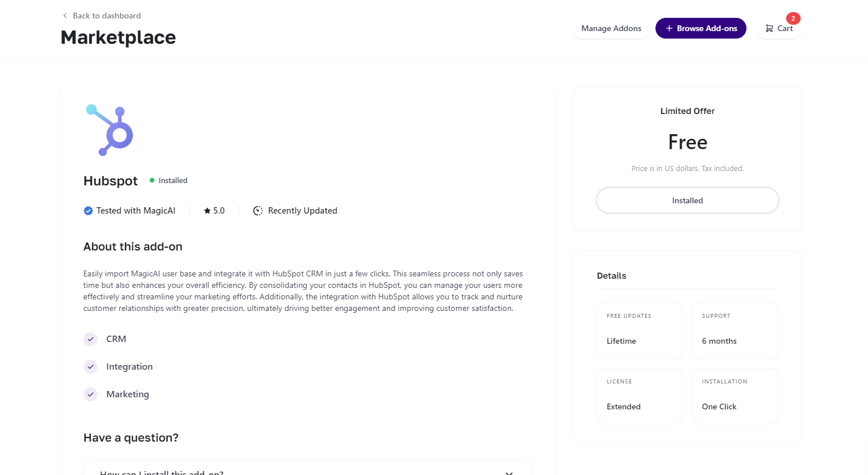Click the Installation One Click card

[735, 396]
